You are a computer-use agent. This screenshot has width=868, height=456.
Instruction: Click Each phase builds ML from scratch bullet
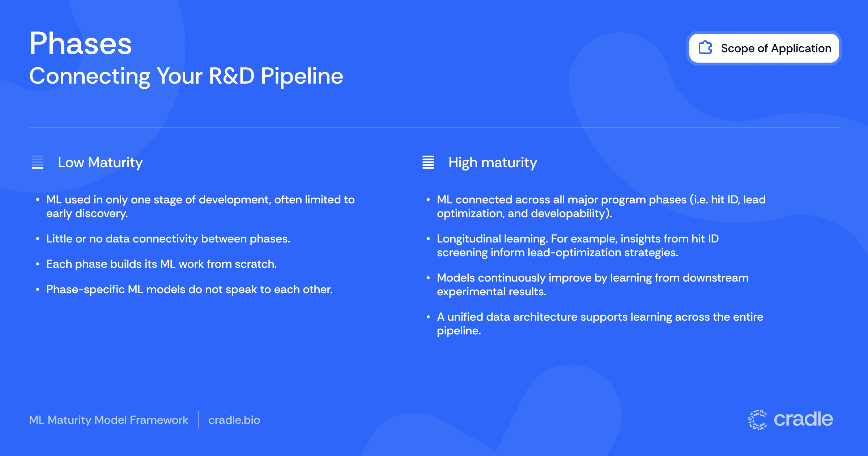coord(161,264)
